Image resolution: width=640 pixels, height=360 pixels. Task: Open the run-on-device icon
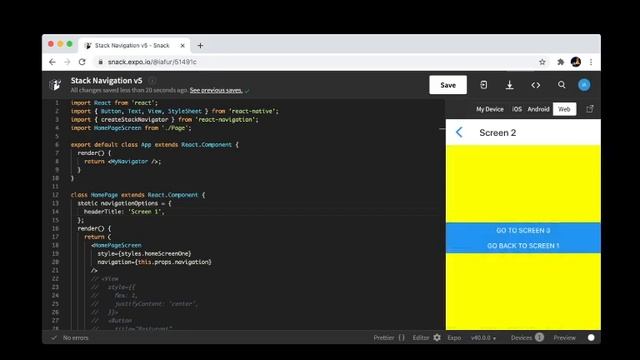pyautogui.click(x=484, y=85)
